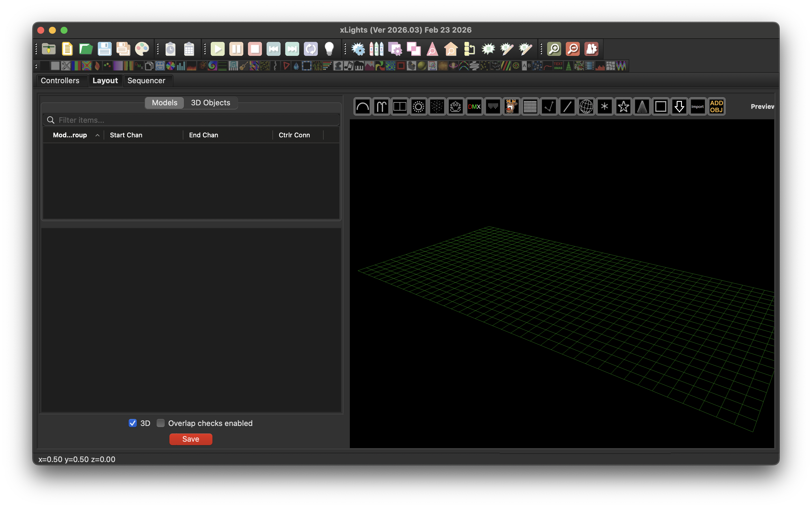
Task: Add the reindeer Image model
Action: (x=512, y=107)
